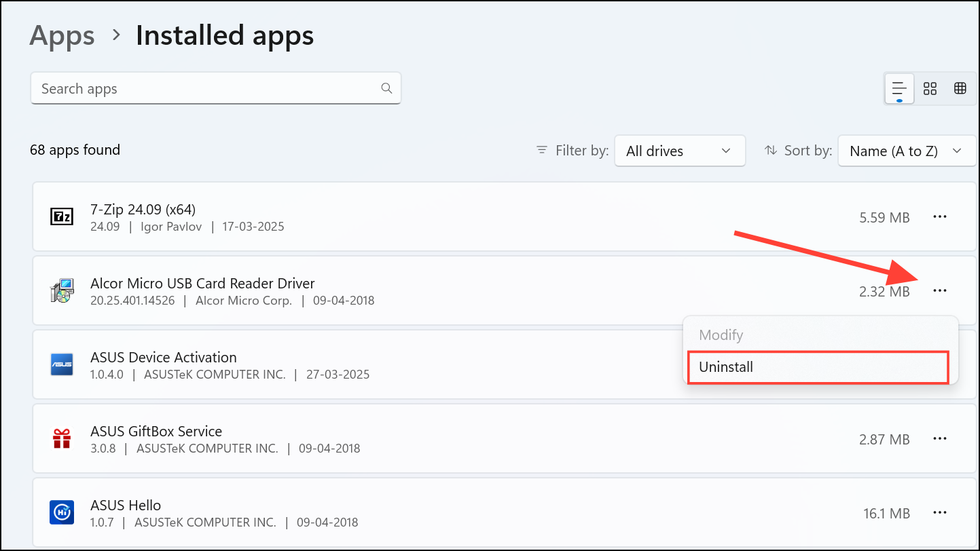Click the 68 apps found label
Screen dimensions: 980x551
point(75,150)
